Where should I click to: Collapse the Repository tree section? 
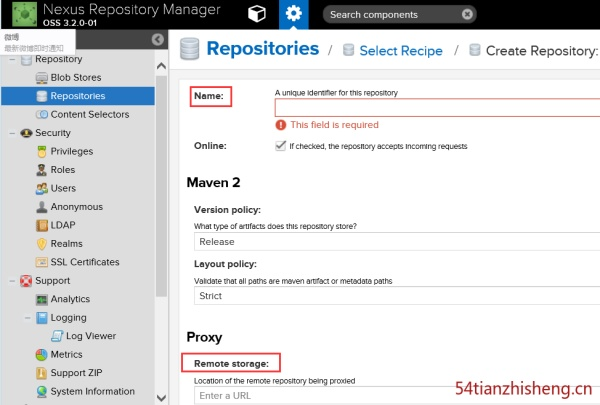click(12, 59)
